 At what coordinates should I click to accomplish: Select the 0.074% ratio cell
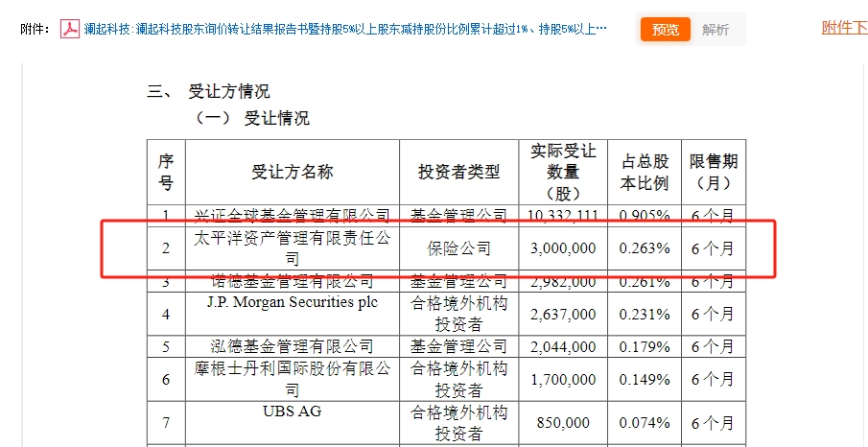point(645,423)
